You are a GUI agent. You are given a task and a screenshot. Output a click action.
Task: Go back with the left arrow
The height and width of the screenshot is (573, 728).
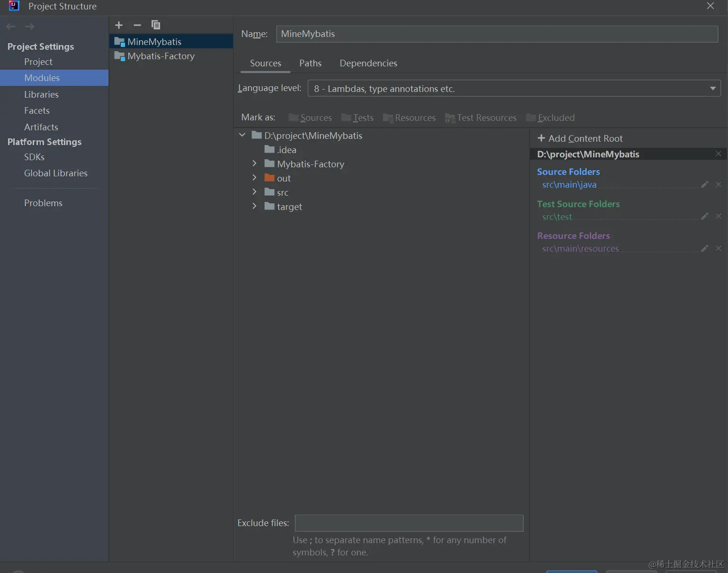pyautogui.click(x=11, y=27)
